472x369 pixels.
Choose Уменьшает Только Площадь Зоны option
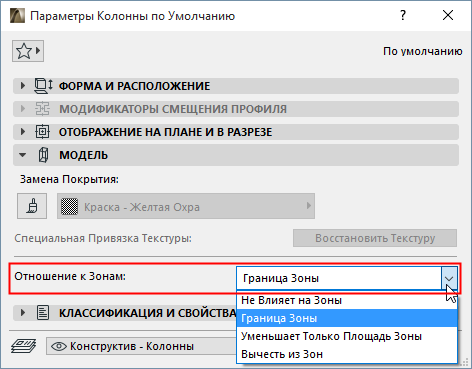[347, 336]
